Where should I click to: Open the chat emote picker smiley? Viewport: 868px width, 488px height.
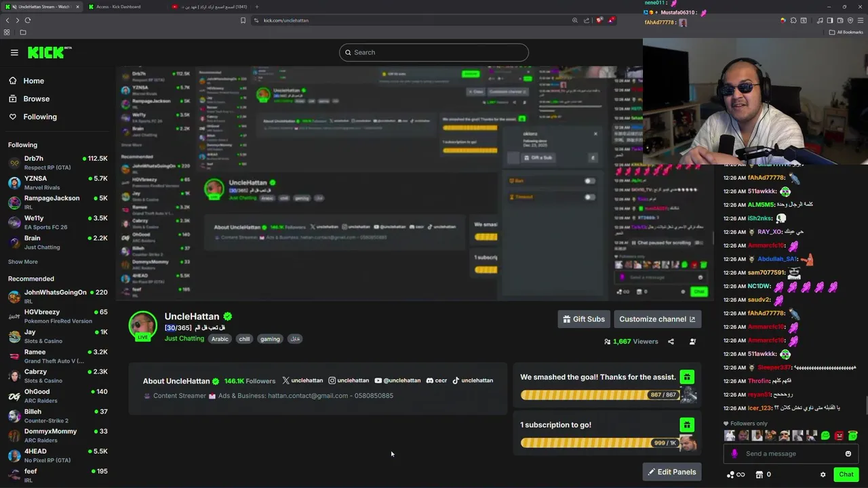click(x=848, y=453)
